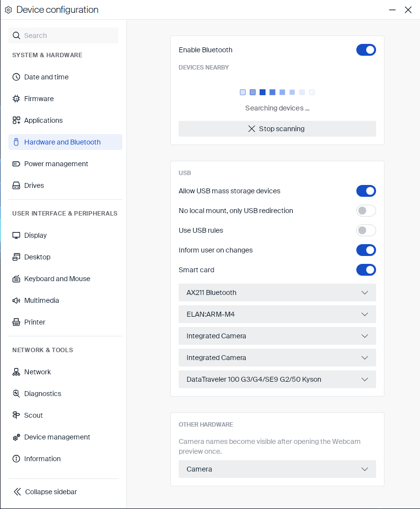Switch off the Smart card toggle
This screenshot has height=509, width=420.
pos(366,270)
